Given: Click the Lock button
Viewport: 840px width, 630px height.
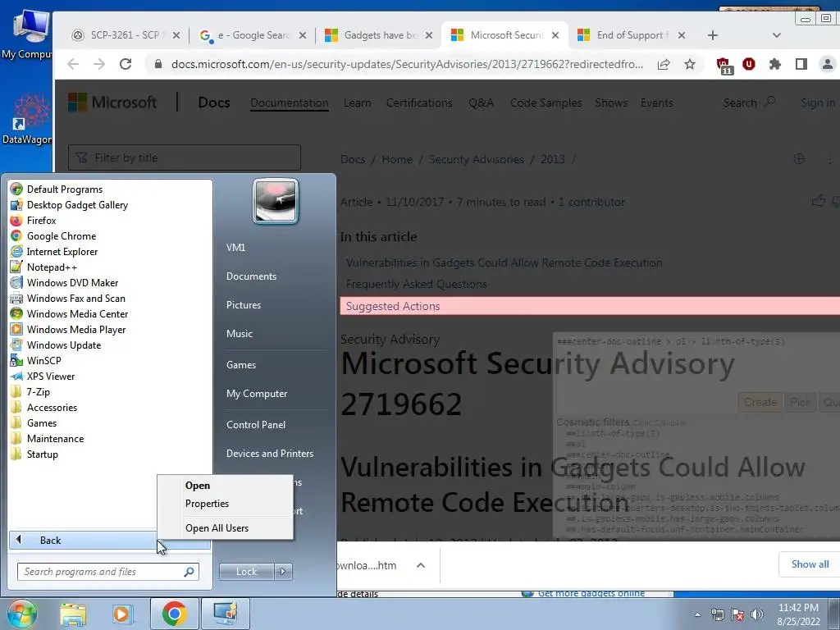Looking at the screenshot, I should pos(246,572).
